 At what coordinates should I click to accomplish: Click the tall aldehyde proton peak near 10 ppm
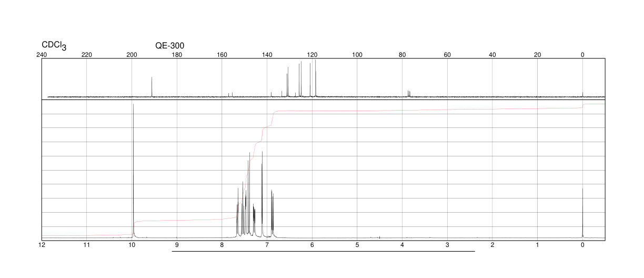(134, 171)
